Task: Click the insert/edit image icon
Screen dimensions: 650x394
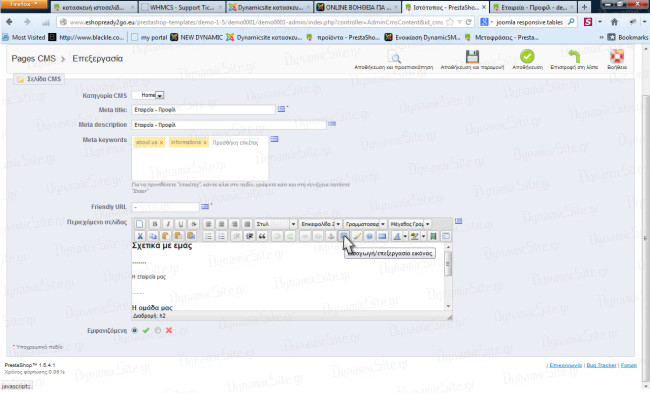Action: point(344,236)
